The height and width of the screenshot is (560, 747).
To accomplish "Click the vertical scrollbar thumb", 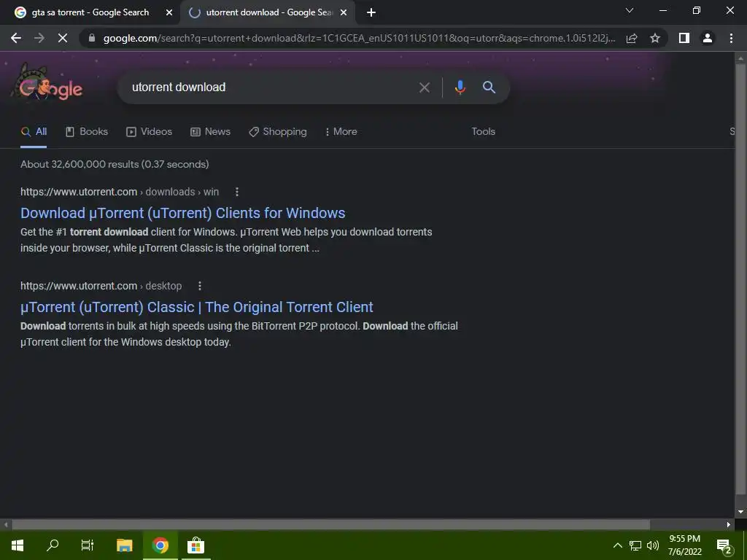I will [740, 279].
